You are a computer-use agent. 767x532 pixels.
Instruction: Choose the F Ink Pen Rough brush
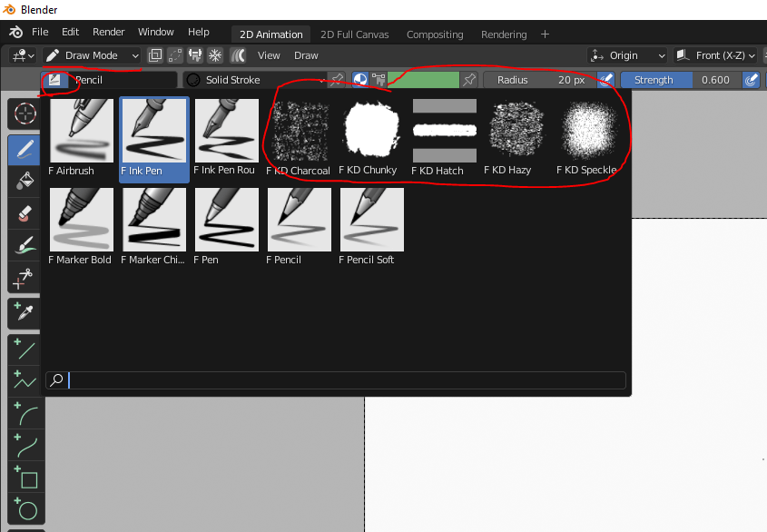click(227, 139)
